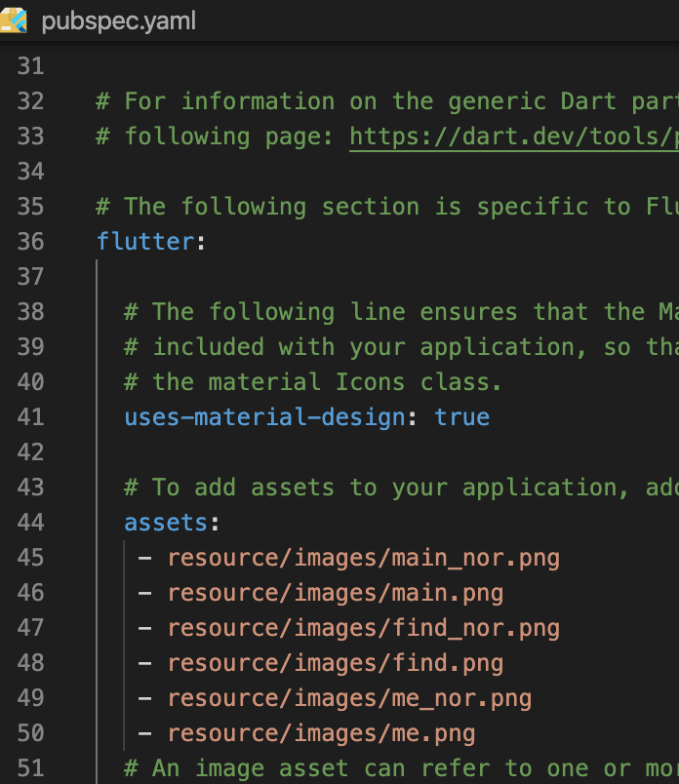This screenshot has height=784, width=679.
Task: Click resource/images/main_nor.png entry
Action: point(363,558)
